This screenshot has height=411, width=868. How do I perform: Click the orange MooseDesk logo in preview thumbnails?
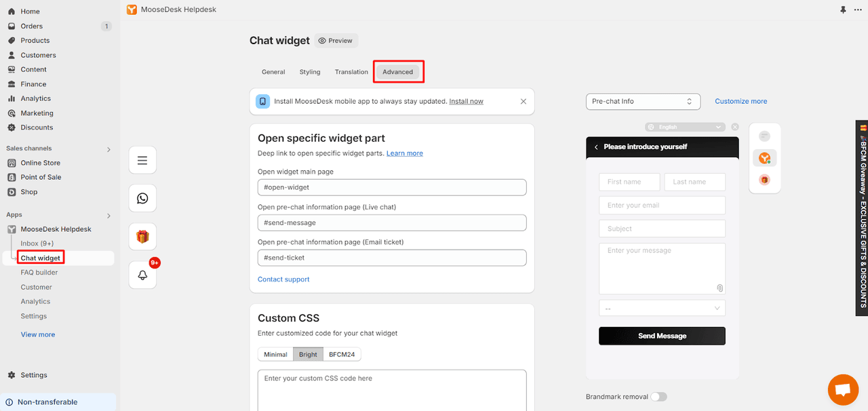point(764,157)
